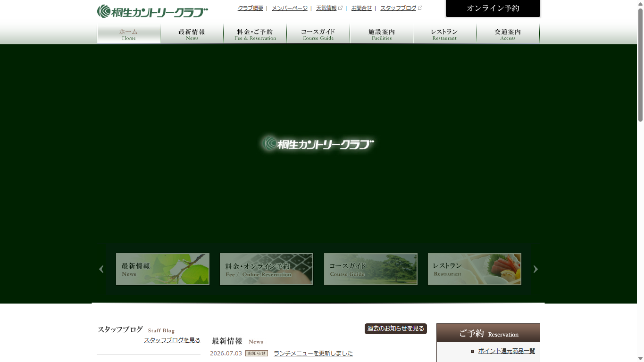Click the 過去のお知らせを見る button
Viewport: 644px width, 362px height.
[396, 329]
